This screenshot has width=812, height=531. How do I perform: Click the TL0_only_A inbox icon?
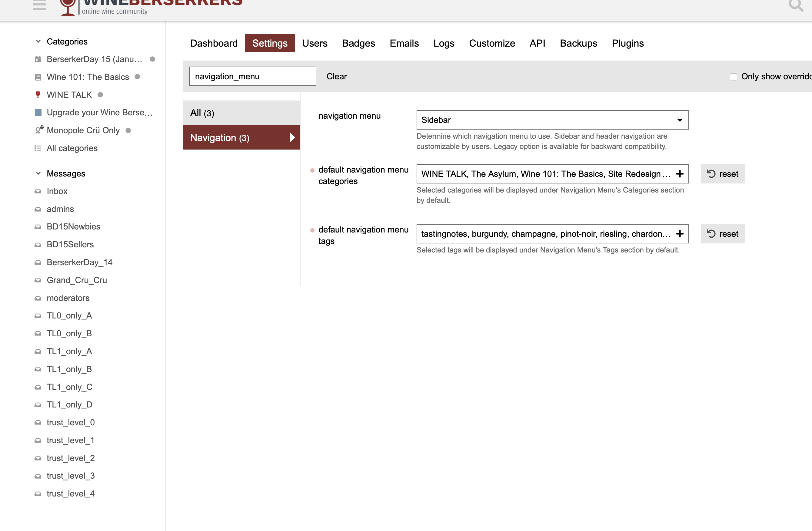(x=38, y=315)
